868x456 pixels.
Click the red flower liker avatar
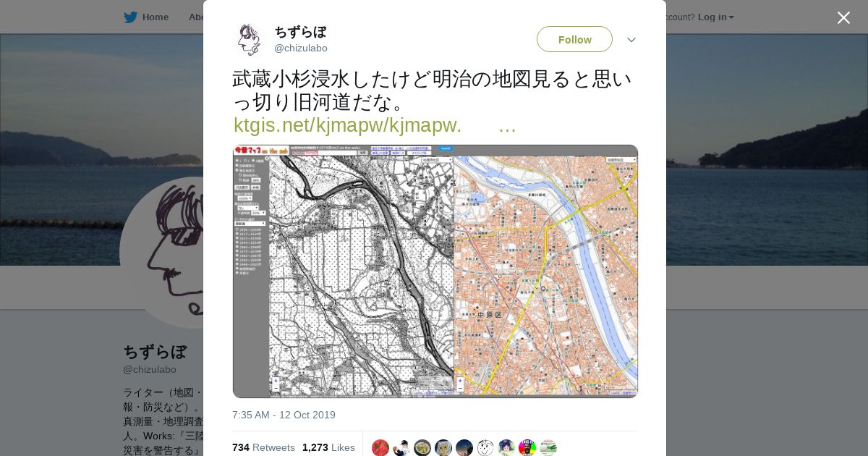pyautogui.click(x=380, y=448)
